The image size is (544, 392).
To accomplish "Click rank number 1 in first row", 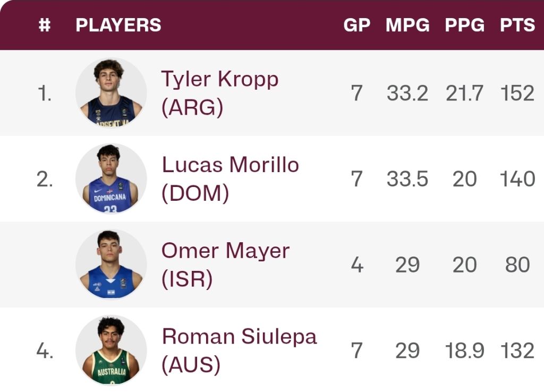I will pos(45,93).
